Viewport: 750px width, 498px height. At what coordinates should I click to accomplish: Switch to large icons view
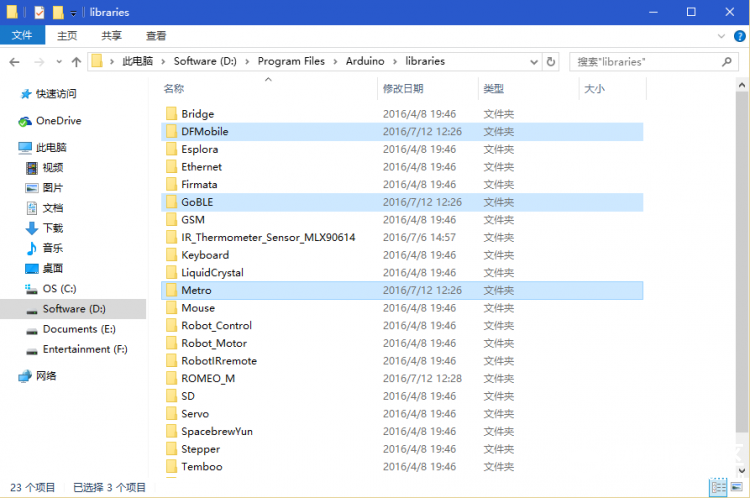[736, 487]
